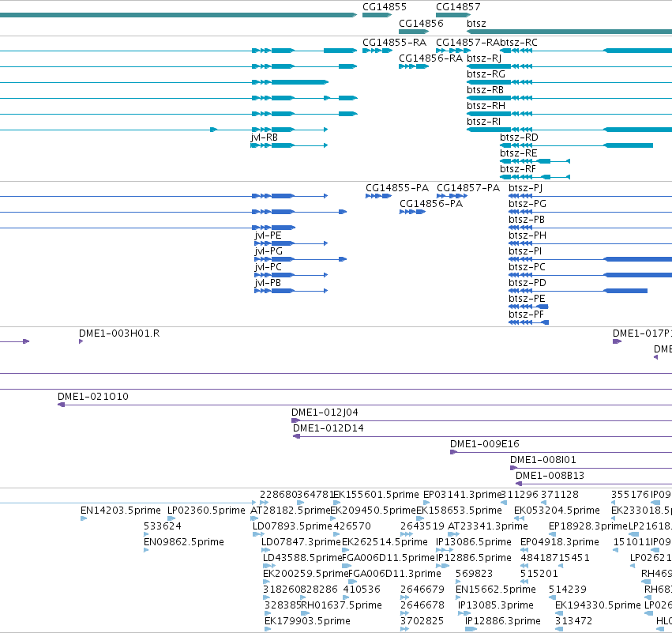
Task: Click the CG14855-PA protein label
Action: 397,188
